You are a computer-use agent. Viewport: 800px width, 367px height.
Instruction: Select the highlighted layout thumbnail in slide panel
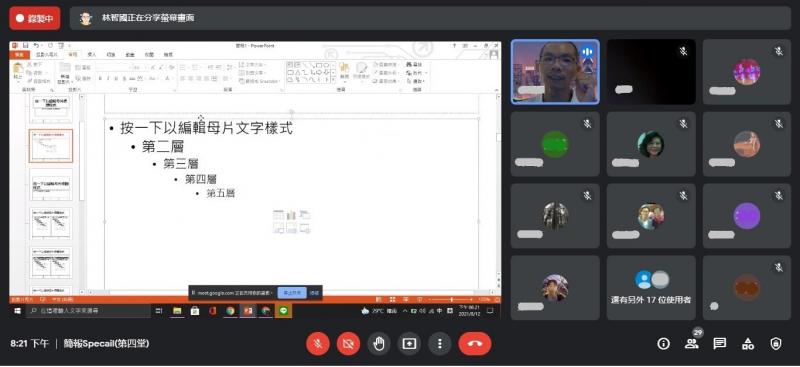coord(51,146)
